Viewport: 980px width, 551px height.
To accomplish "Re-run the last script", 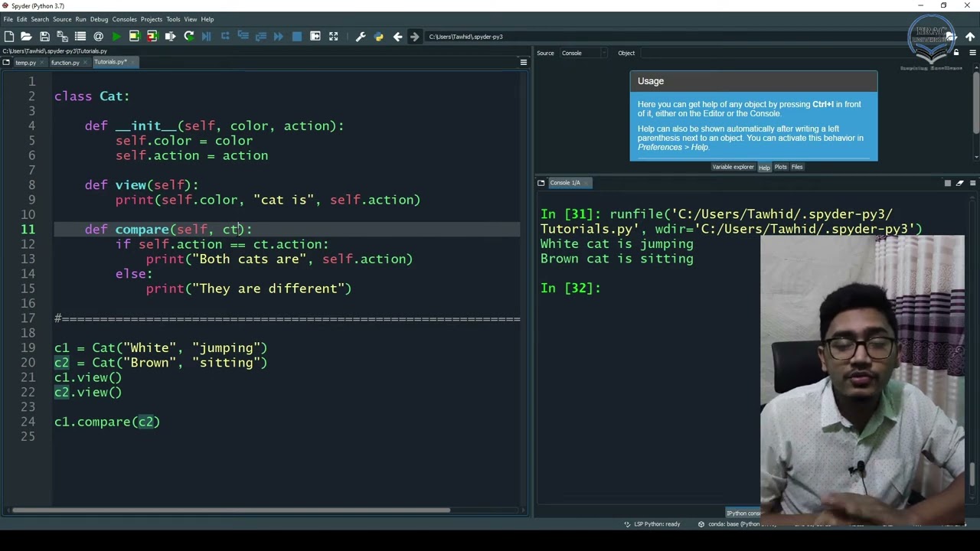I will [188, 36].
